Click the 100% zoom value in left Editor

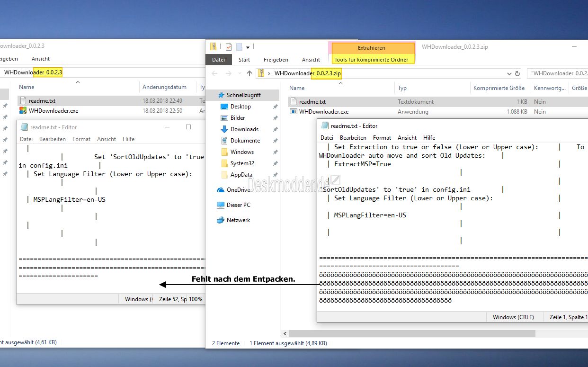coord(196,299)
